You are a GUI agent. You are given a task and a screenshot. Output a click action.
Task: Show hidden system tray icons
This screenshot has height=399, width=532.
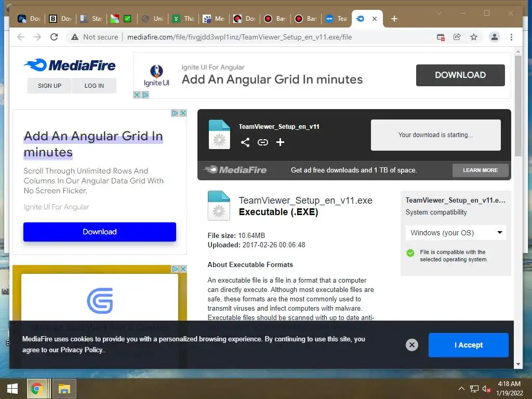tap(461, 389)
